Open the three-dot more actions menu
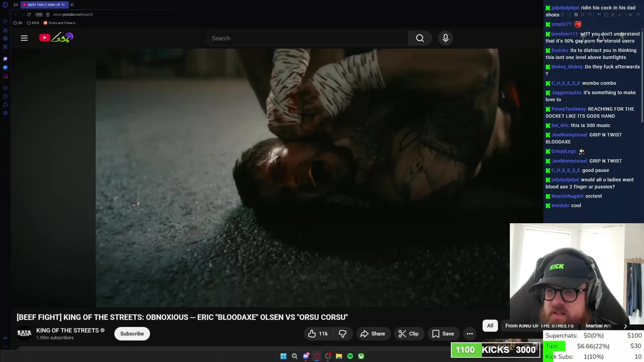This screenshot has width=644, height=362. [x=469, y=334]
